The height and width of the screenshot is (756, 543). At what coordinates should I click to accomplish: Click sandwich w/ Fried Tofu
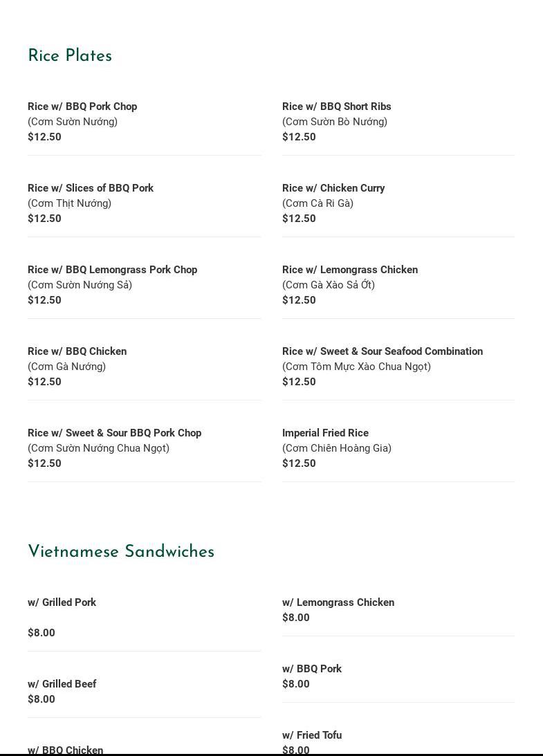coord(312,735)
